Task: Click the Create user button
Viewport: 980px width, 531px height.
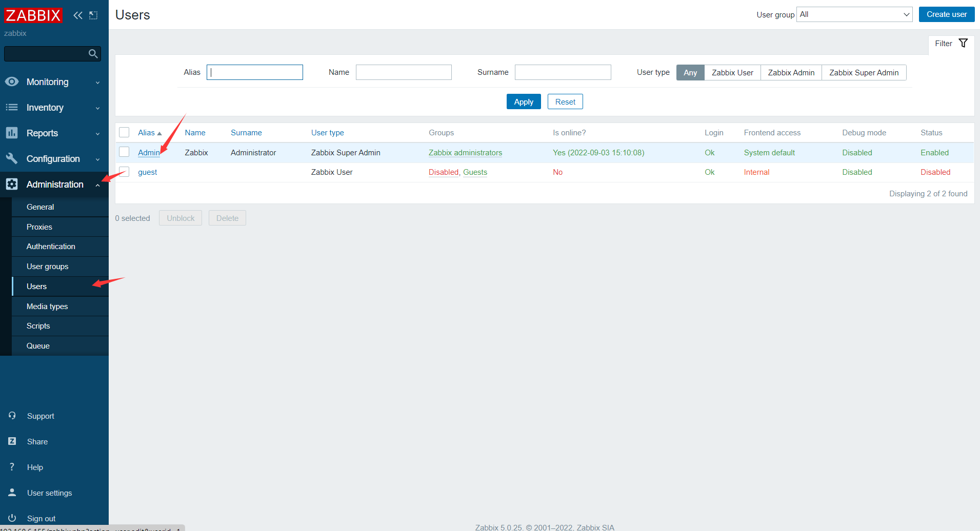Action: (x=947, y=14)
